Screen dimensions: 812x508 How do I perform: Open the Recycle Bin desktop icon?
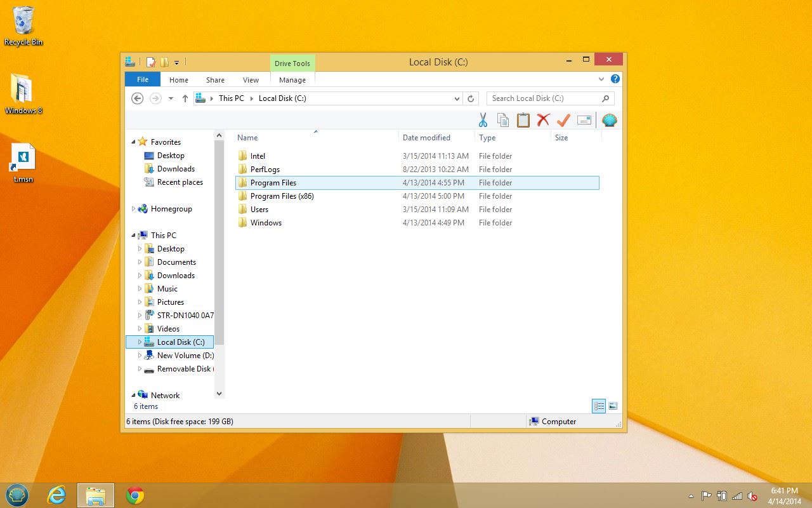pyautogui.click(x=23, y=26)
